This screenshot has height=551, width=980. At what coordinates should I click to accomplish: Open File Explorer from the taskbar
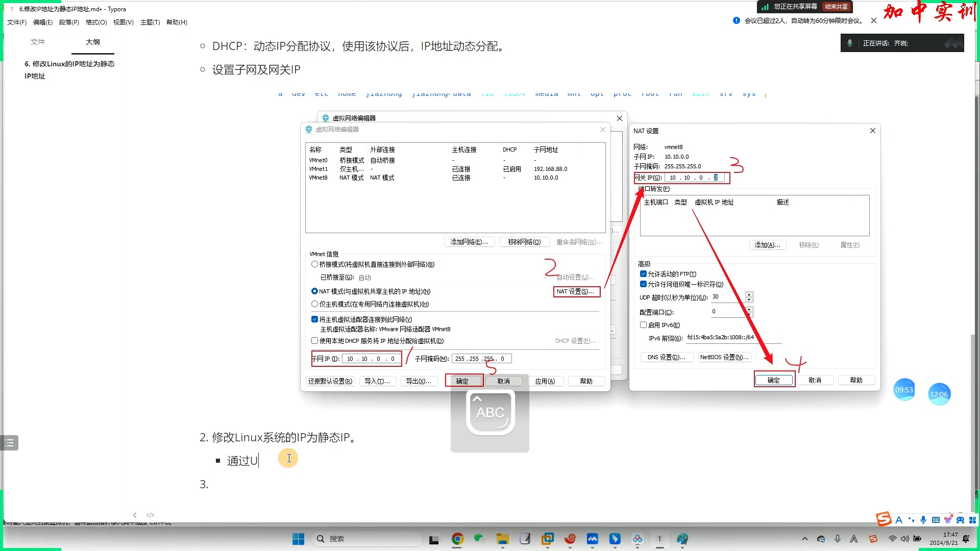point(503,539)
